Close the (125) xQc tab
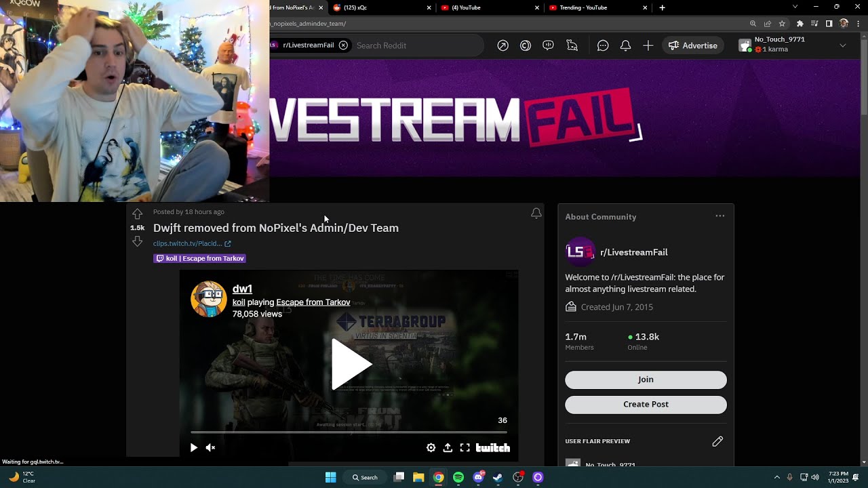This screenshot has height=488, width=868. click(429, 7)
